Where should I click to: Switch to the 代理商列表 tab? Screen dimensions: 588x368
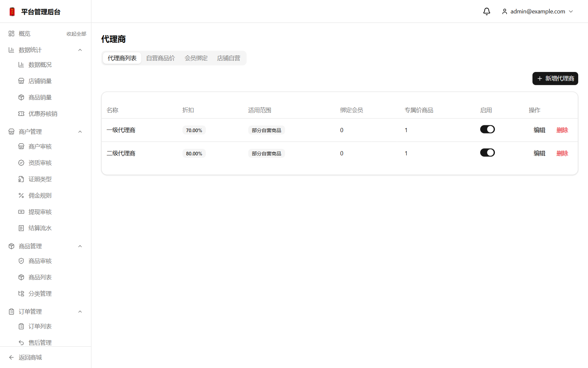[x=122, y=58]
